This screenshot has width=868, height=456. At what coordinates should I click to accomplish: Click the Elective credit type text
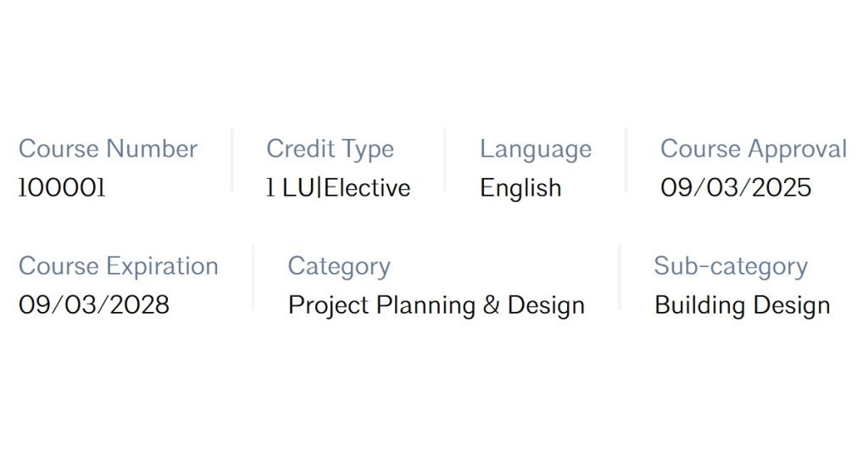click(367, 188)
